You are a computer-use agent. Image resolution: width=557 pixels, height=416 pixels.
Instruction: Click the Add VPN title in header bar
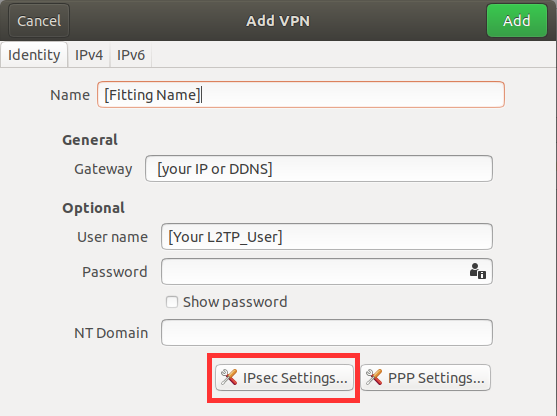click(278, 21)
